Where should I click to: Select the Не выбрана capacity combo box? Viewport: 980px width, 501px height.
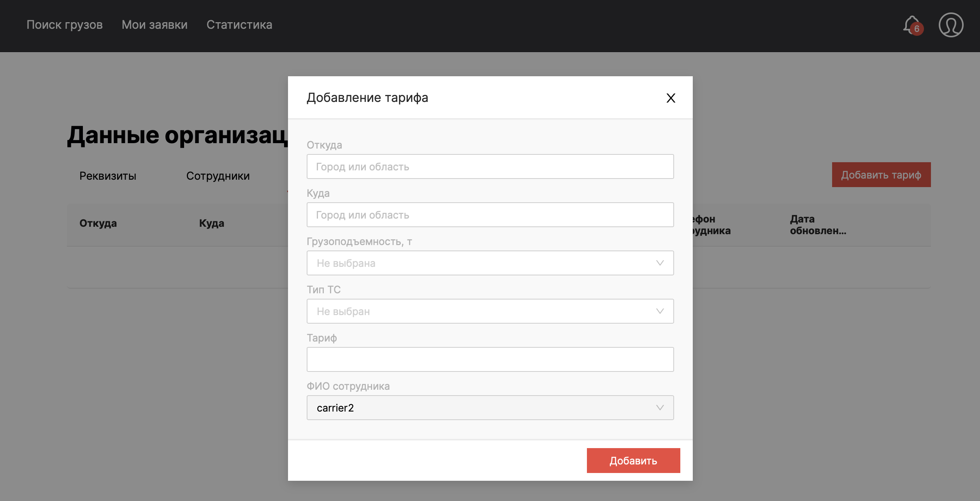(483, 263)
